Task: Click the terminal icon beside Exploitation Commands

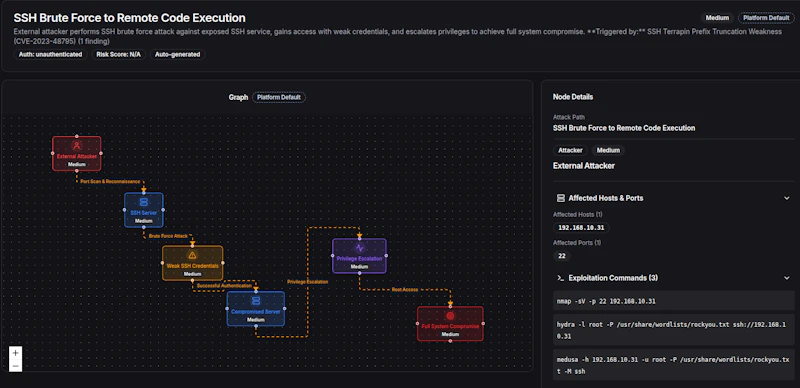Action: [x=560, y=278]
